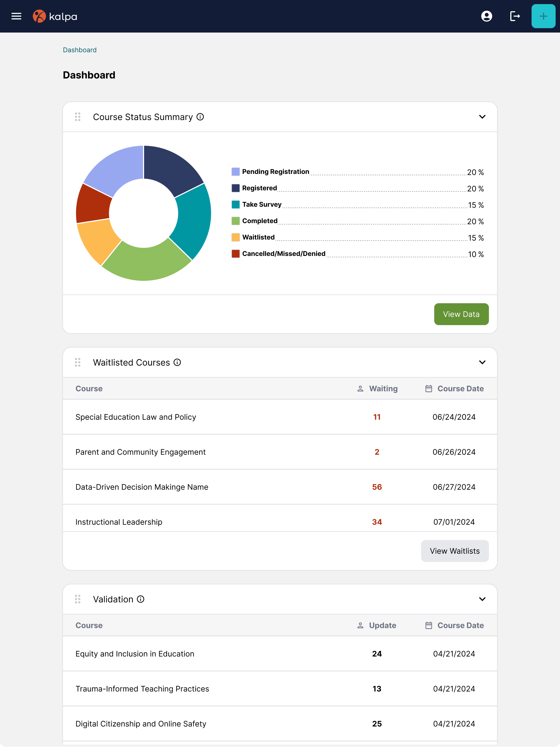The width and height of the screenshot is (560, 747).
Task: Click the Take Survey legend label
Action: [262, 204]
